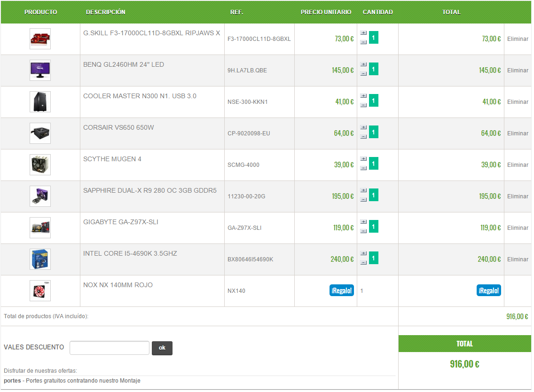
Task: Open COOLER MASTER N300 N1. USB 3.0 description
Action: (140, 96)
